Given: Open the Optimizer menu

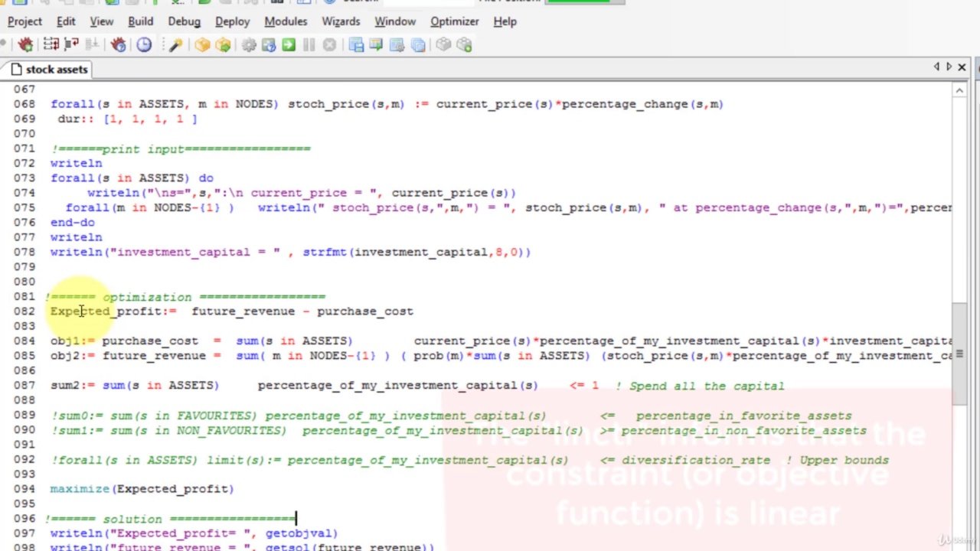Looking at the screenshot, I should [454, 21].
